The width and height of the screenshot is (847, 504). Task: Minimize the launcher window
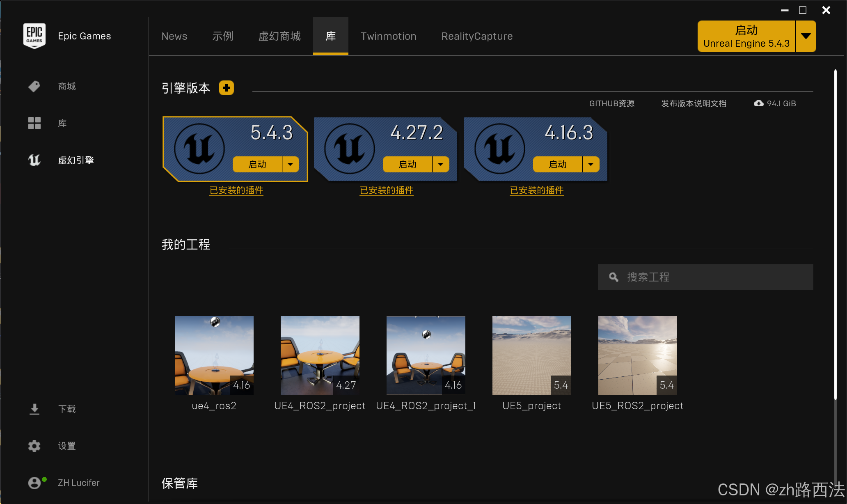pyautogui.click(x=785, y=10)
